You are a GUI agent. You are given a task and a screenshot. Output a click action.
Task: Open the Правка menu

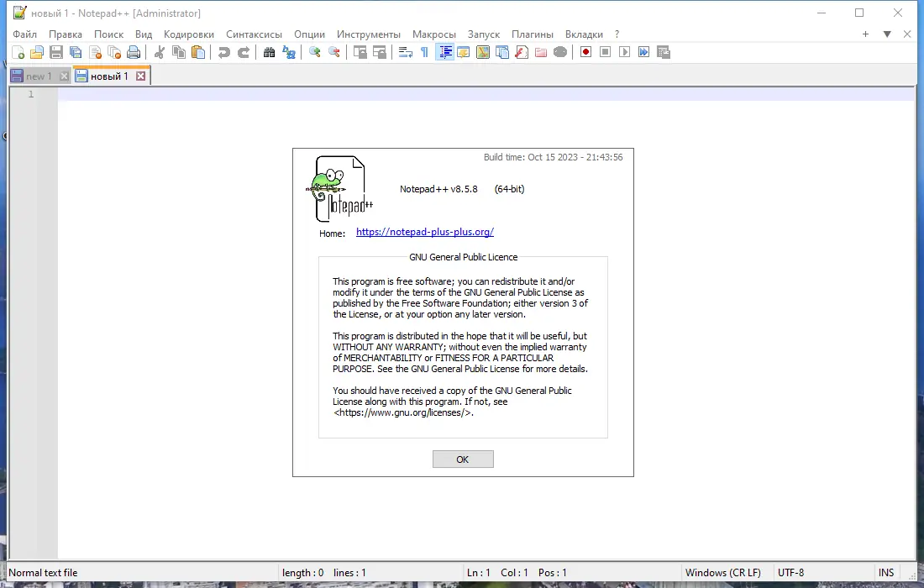[x=66, y=34]
